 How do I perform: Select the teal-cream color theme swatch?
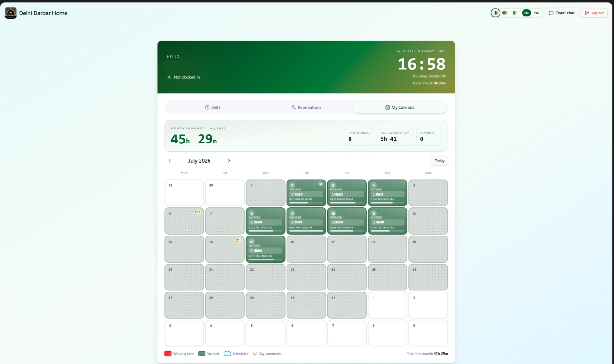[515, 13]
